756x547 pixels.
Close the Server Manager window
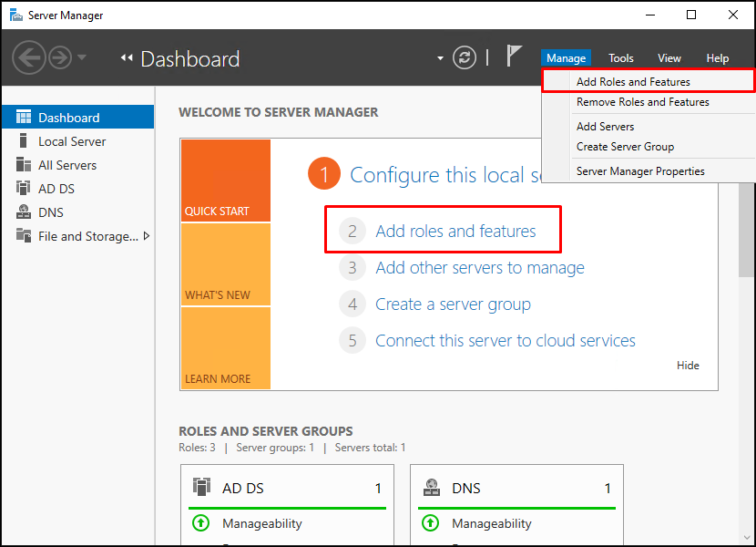tap(733, 15)
